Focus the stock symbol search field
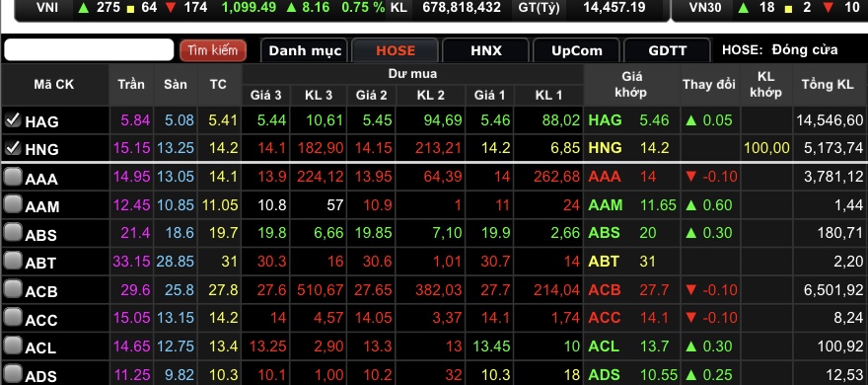Screen dimensions: 868x385 coord(89,50)
